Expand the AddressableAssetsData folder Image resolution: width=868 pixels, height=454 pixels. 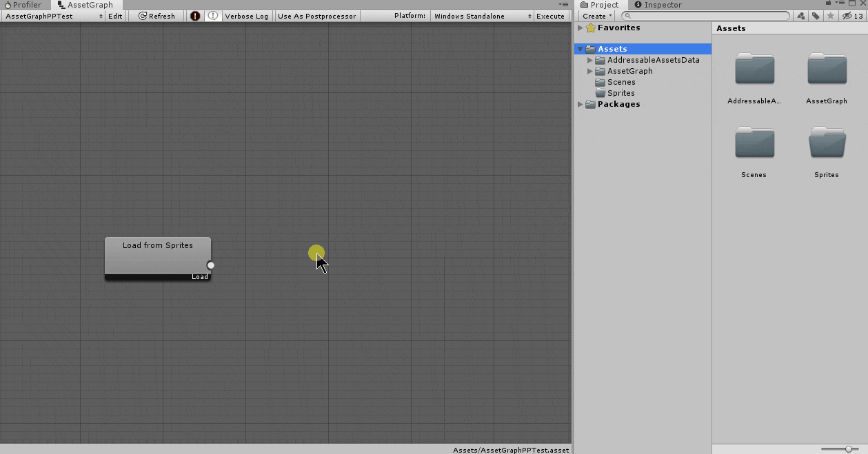point(590,60)
